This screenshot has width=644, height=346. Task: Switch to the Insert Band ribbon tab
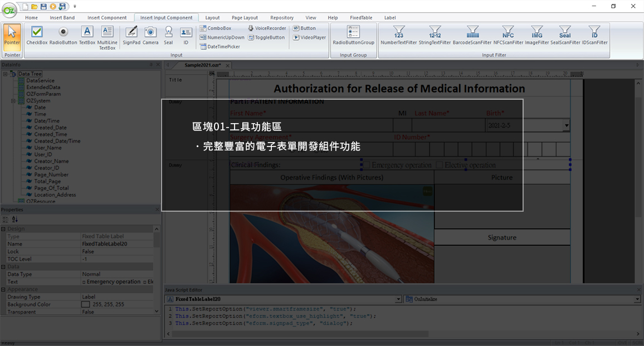(x=62, y=17)
